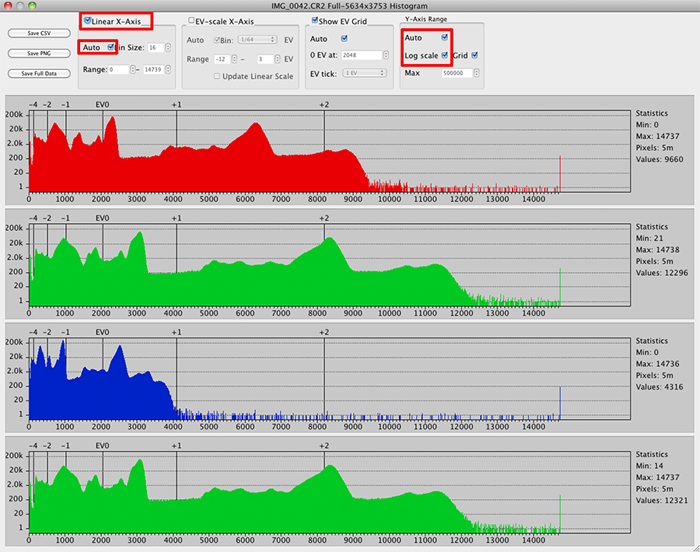Open the EV Bin 1/64 dropdown
Viewport: 700px width, 552px height.
click(x=257, y=40)
